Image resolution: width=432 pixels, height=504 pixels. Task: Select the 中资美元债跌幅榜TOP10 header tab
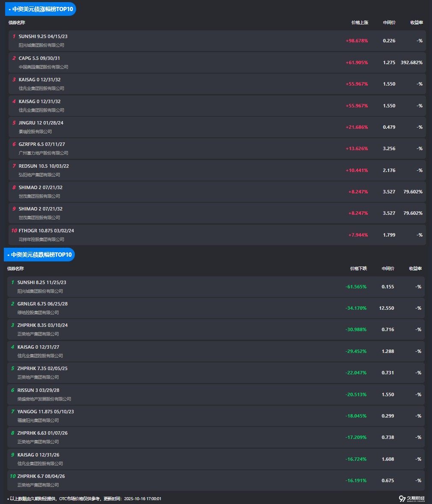[40, 255]
